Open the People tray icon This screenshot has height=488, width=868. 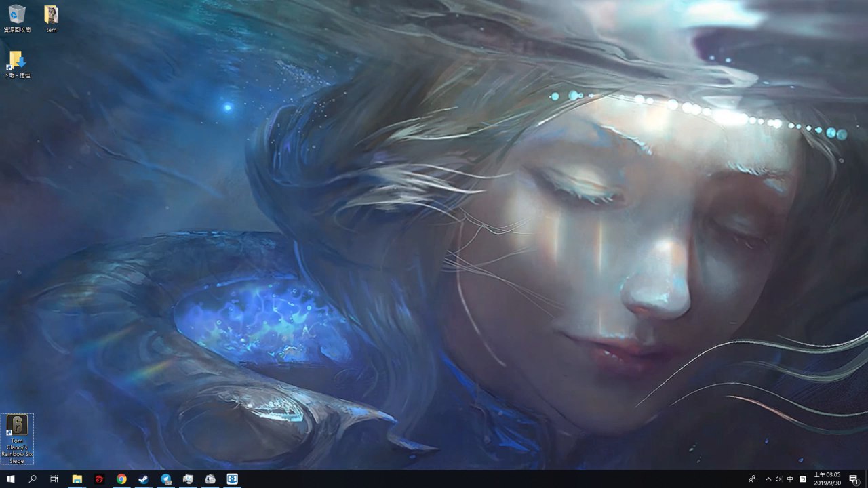tap(751, 479)
